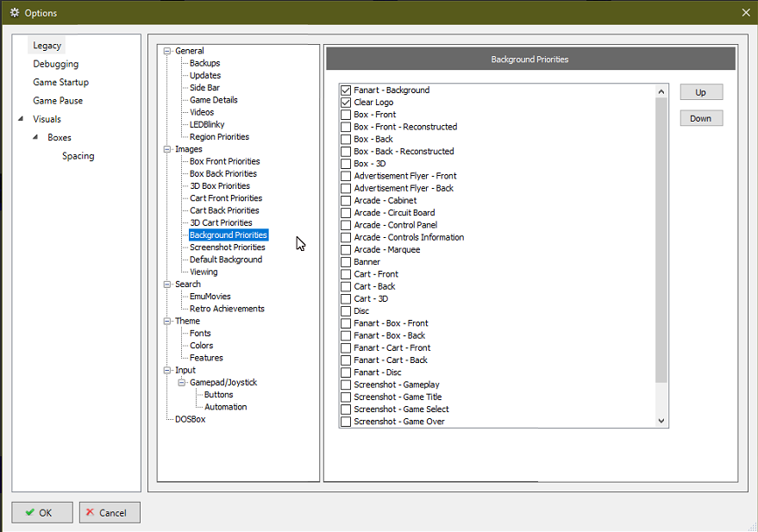Open Game Pause settings
Image resolution: width=758 pixels, height=532 pixels.
tap(58, 101)
